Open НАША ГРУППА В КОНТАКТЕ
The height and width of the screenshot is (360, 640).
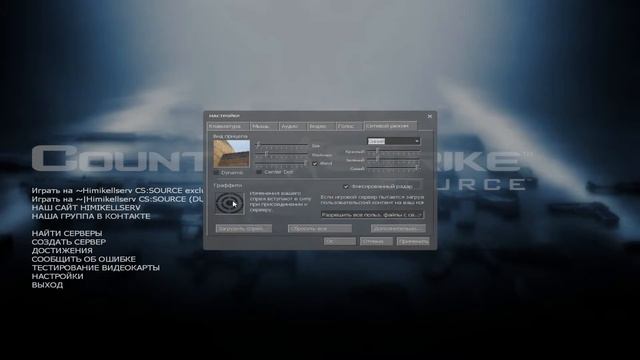(x=91, y=216)
